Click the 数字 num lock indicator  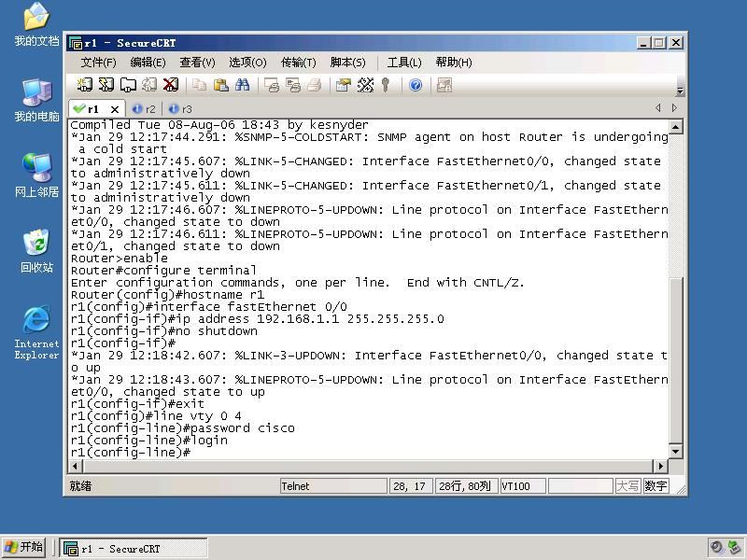coord(655,486)
